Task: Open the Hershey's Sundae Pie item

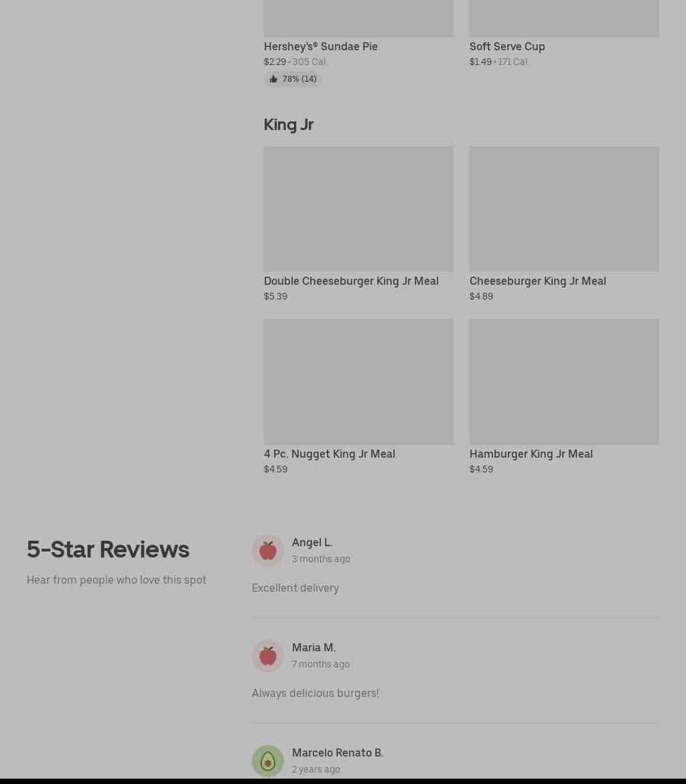Action: (320, 46)
